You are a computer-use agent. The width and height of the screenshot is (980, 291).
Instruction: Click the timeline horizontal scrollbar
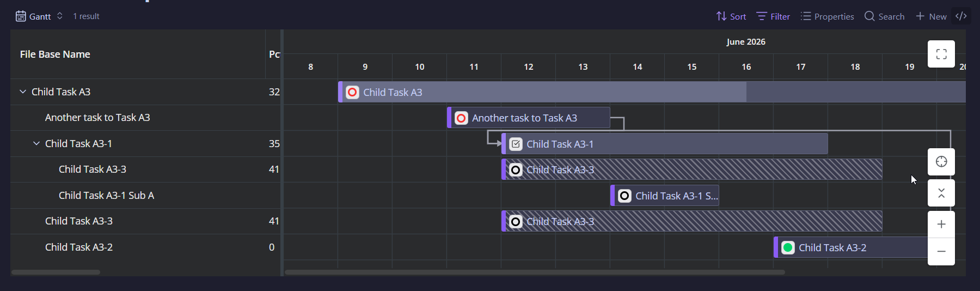pyautogui.click(x=535, y=272)
